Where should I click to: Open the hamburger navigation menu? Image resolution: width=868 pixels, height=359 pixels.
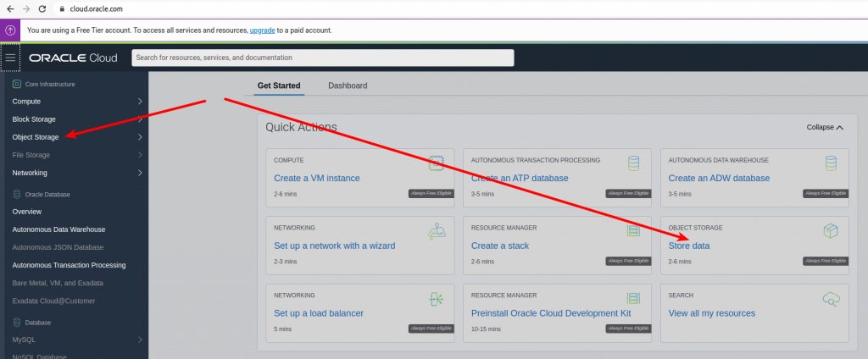(x=10, y=58)
